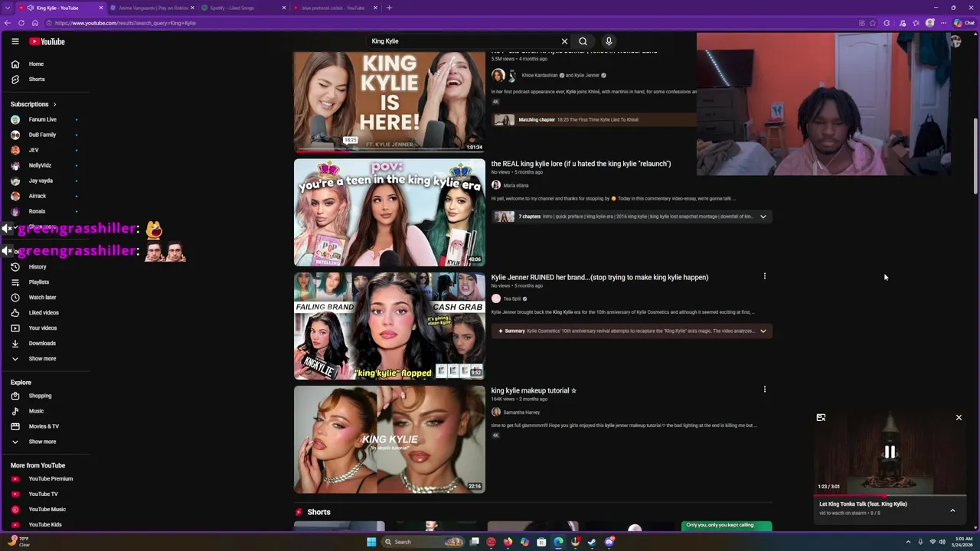
Task: Open the Windows Start menu
Action: [371, 542]
